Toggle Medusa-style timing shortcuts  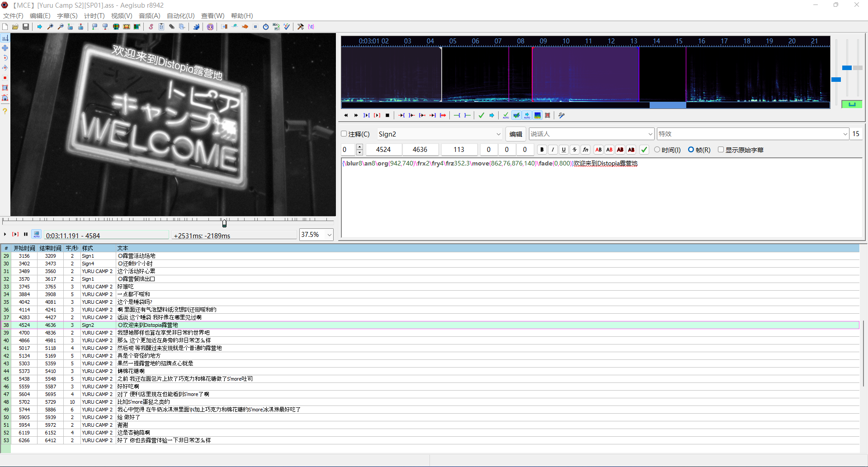547,115
